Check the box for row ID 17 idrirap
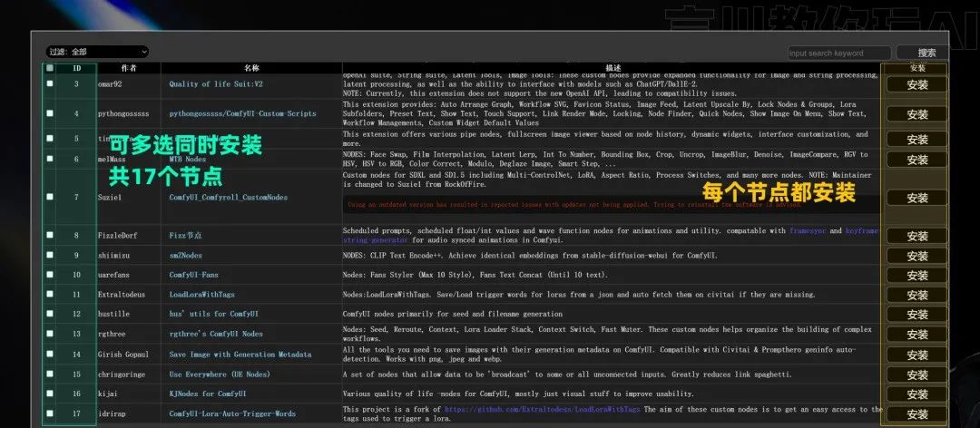Image resolution: width=980 pixels, height=428 pixels. tap(50, 413)
